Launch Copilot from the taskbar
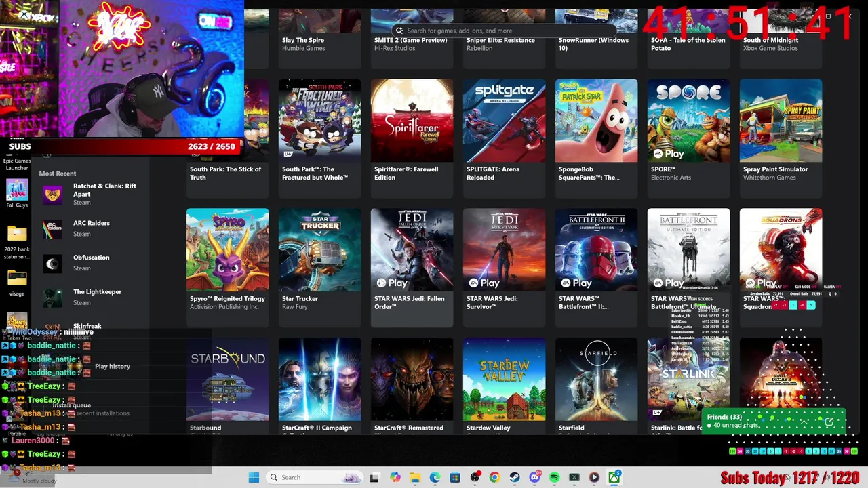The image size is (868, 488). [395, 477]
